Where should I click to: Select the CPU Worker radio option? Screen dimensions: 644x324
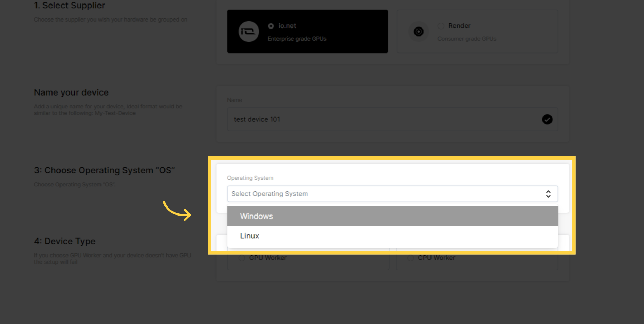(x=411, y=258)
